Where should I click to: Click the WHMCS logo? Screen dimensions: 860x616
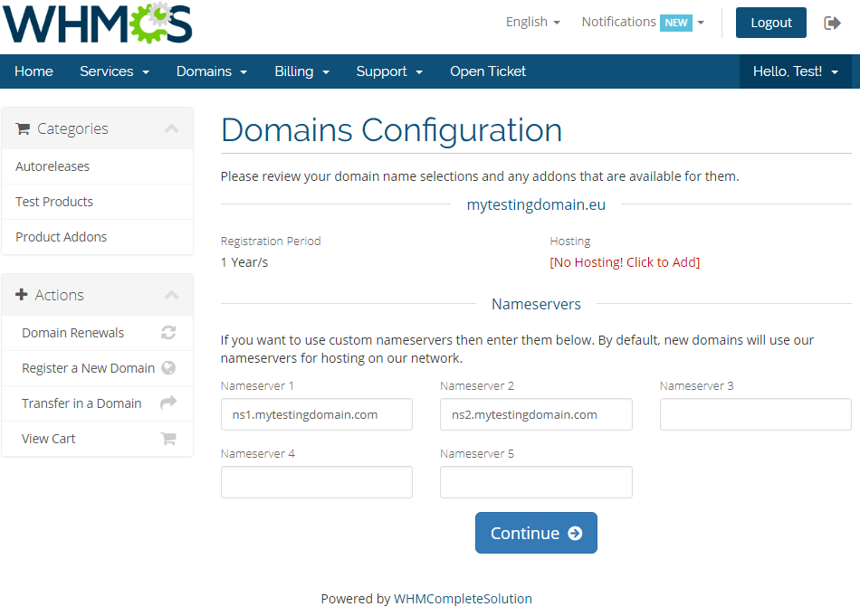[98, 23]
